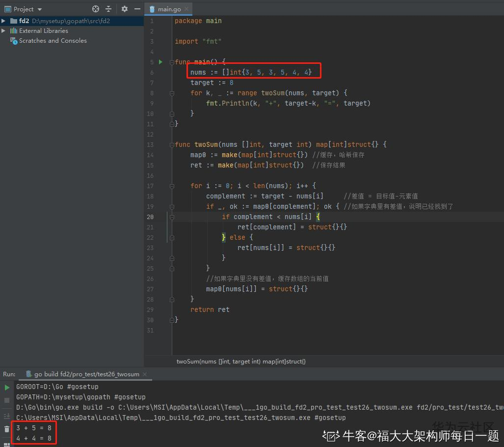Click the GOPATH=D:\mysetup\gopath output line

tap(80, 397)
